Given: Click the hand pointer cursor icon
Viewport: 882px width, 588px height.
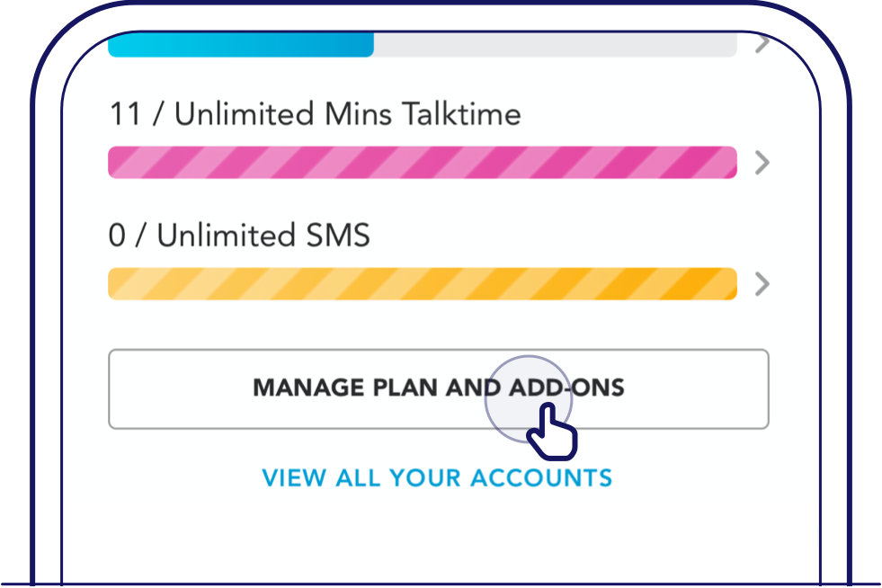Looking at the screenshot, I should click(x=552, y=432).
